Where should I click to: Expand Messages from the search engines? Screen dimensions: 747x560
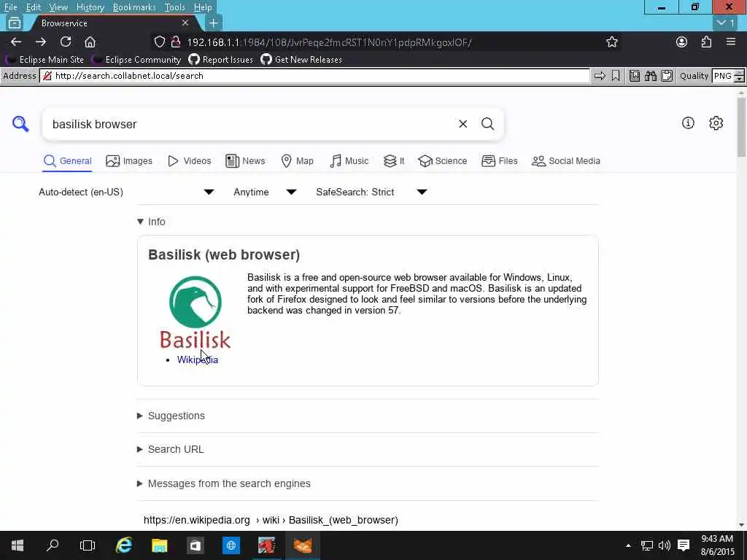click(224, 483)
